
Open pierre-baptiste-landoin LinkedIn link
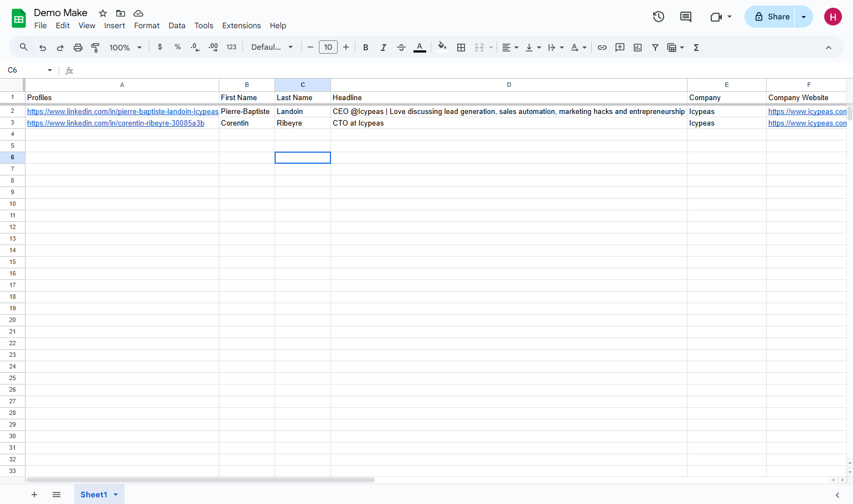(123, 112)
